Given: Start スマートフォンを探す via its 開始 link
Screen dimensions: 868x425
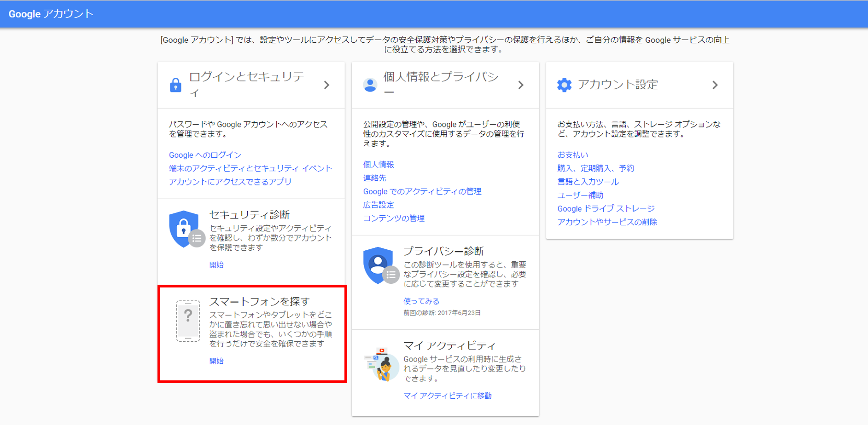Looking at the screenshot, I should (216, 361).
